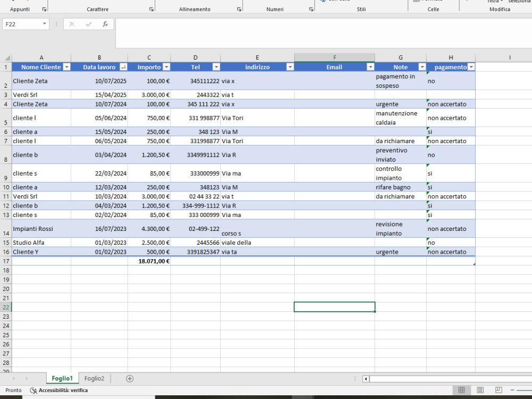Open the Allineamento dialog launcher icon
The height and width of the screenshot is (399, 532).
coord(240,9)
